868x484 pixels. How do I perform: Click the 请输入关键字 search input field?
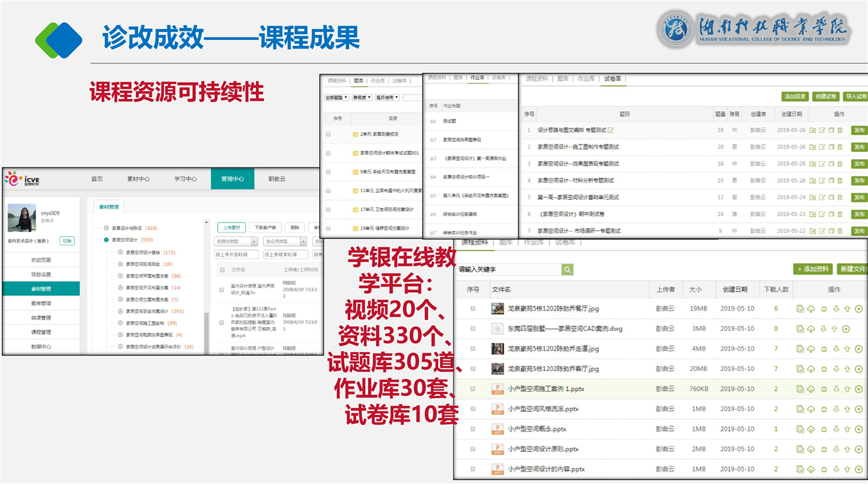coord(509,269)
